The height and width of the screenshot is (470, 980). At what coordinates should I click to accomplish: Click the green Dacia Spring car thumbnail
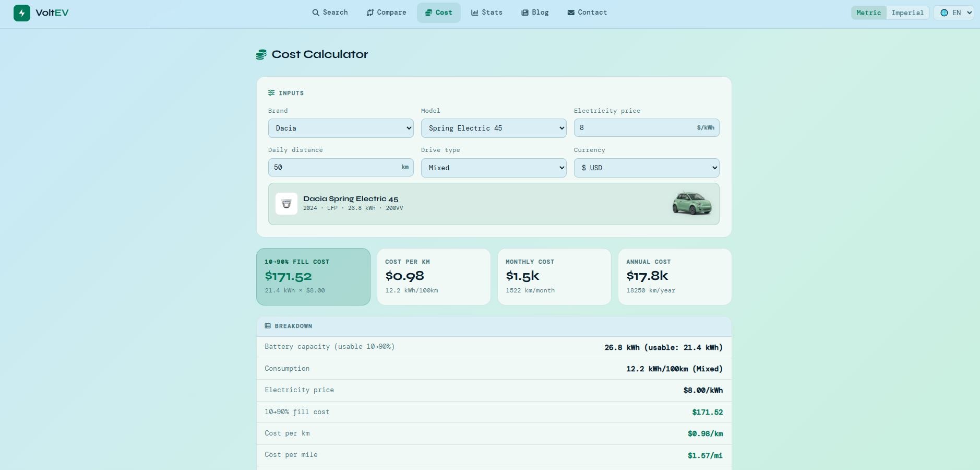[692, 204]
